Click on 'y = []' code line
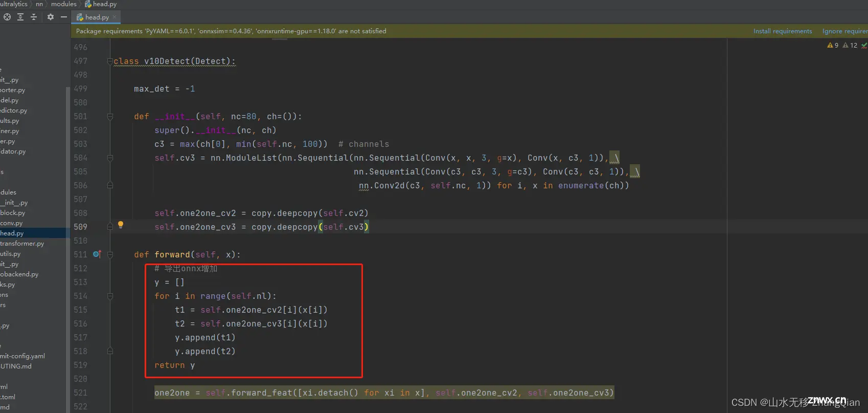 point(169,282)
